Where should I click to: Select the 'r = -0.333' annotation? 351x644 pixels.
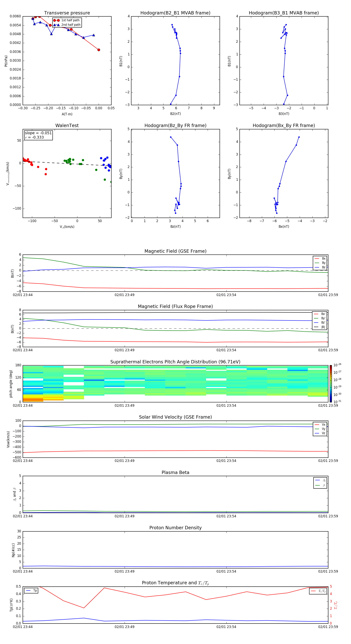pos(35,137)
